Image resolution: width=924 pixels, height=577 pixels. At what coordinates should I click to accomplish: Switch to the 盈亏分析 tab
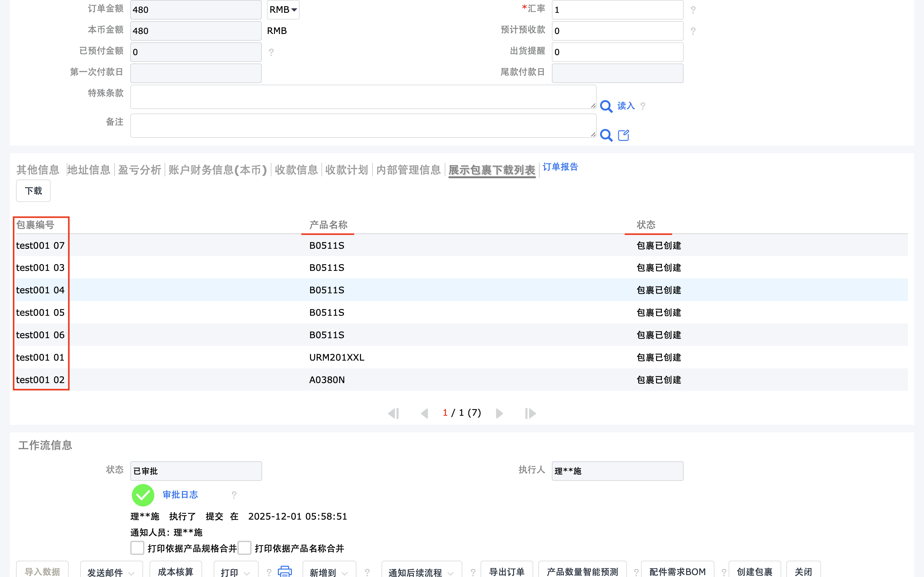tap(139, 170)
